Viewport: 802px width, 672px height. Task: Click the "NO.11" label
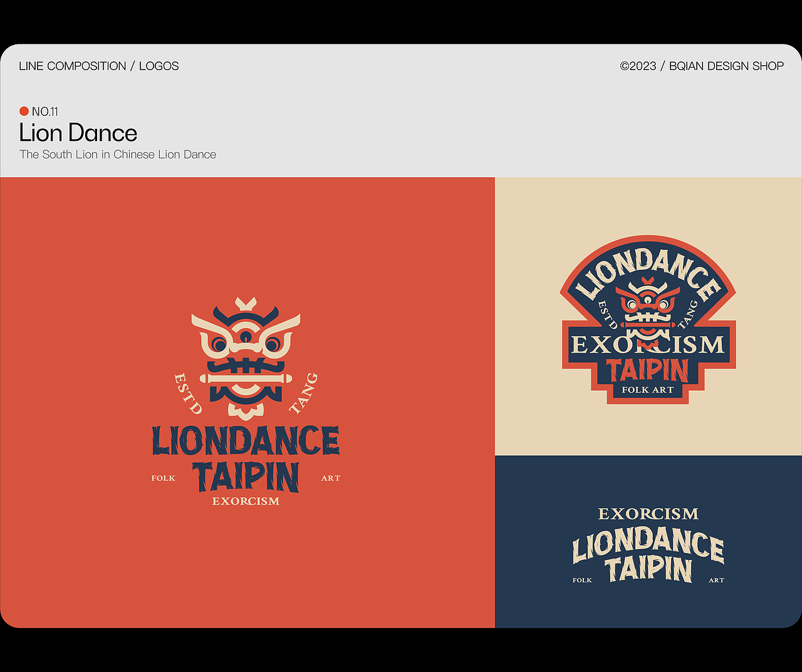pos(45,111)
